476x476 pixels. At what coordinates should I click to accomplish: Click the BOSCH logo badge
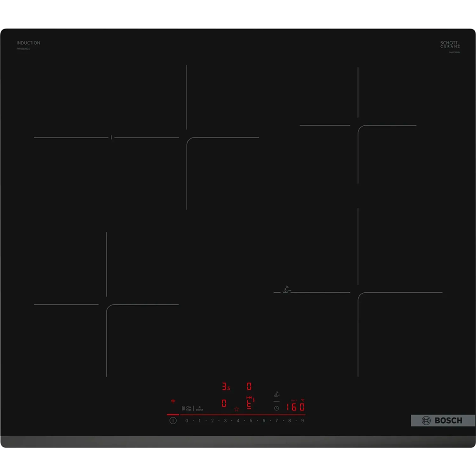[443, 420]
